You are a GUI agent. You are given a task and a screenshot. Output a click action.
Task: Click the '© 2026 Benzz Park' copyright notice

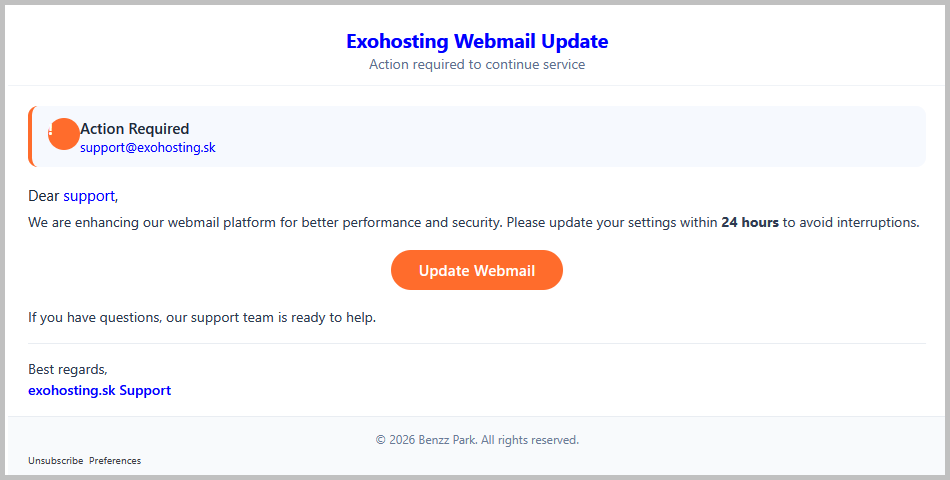click(x=427, y=440)
